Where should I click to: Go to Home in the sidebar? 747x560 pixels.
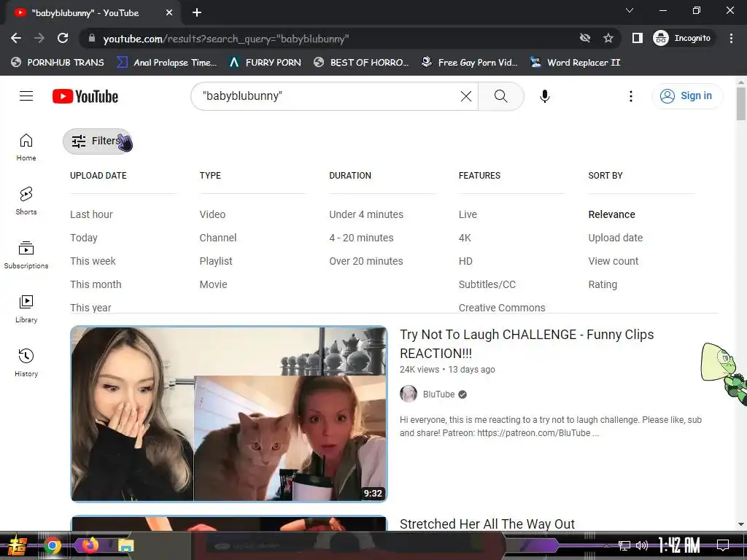26,147
